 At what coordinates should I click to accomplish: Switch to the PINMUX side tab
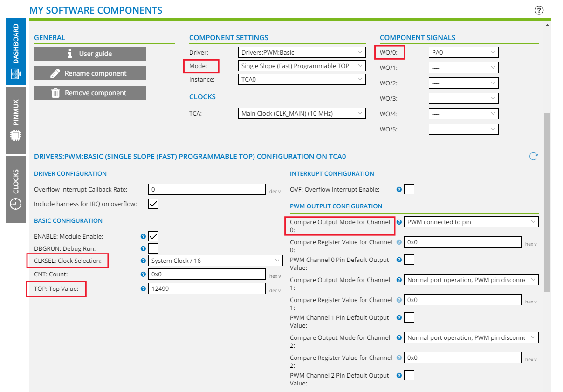(16, 120)
